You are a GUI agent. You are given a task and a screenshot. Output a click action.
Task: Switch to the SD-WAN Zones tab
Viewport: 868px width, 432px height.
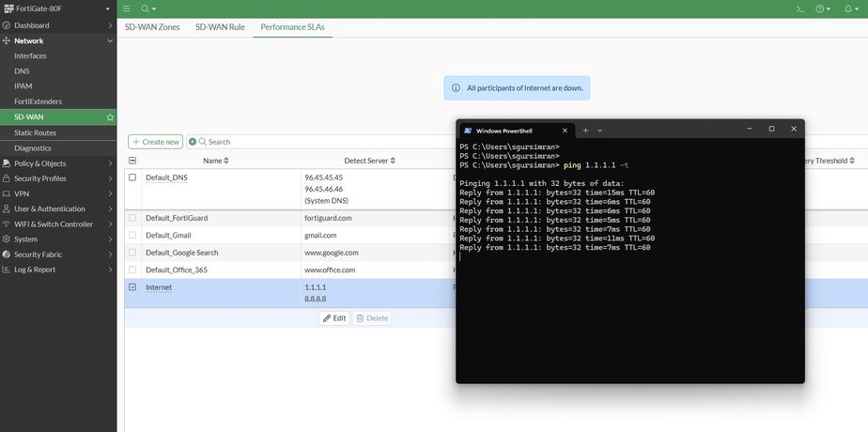pos(152,27)
